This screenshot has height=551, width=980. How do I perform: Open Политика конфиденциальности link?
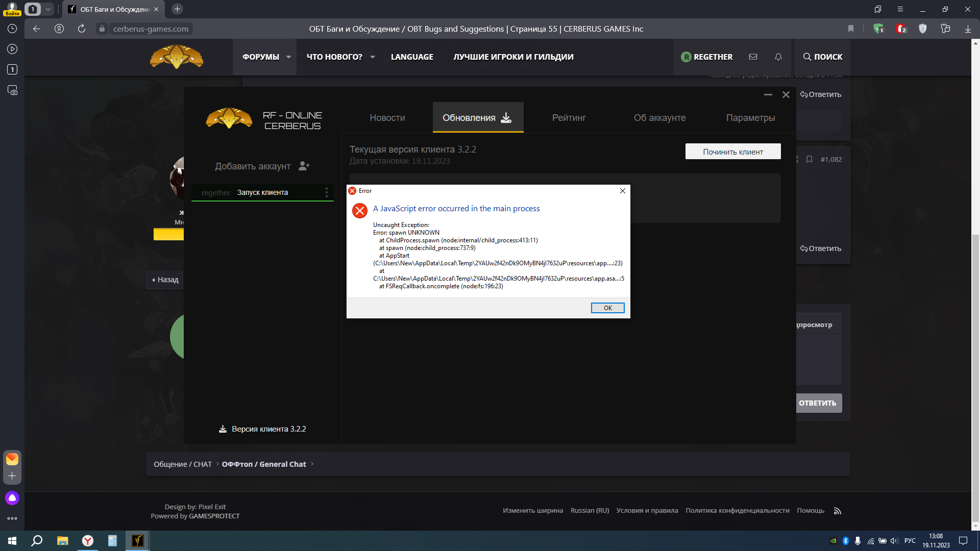coord(738,511)
